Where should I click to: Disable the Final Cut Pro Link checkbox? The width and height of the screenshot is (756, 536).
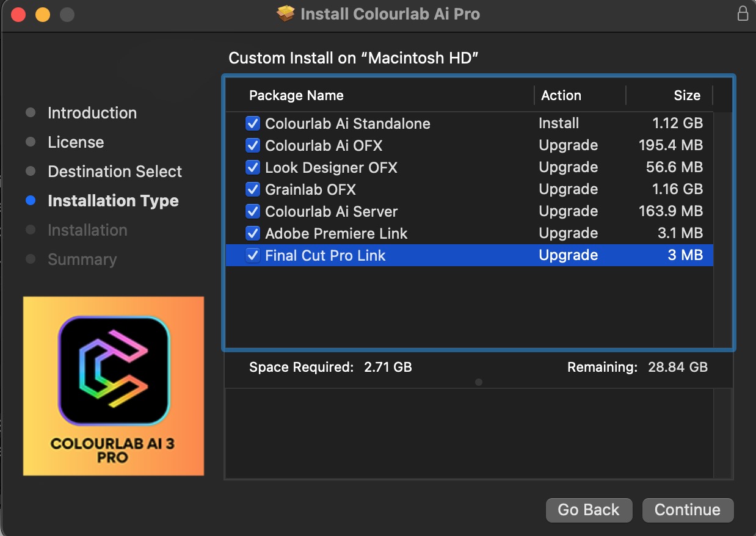click(x=253, y=255)
